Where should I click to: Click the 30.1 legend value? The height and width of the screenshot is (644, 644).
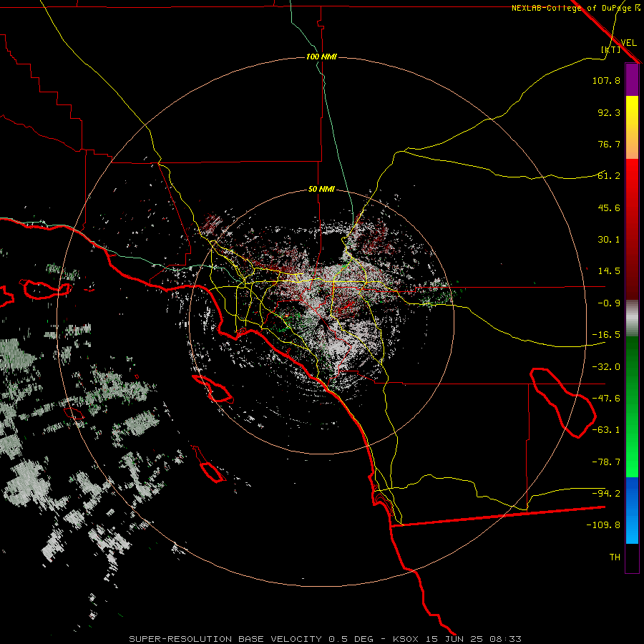[609, 240]
